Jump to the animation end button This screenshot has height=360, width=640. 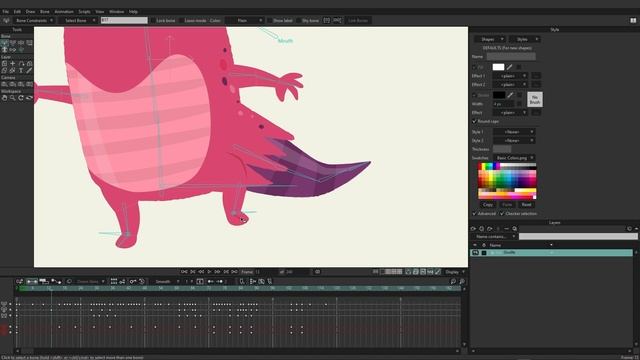coord(234,272)
